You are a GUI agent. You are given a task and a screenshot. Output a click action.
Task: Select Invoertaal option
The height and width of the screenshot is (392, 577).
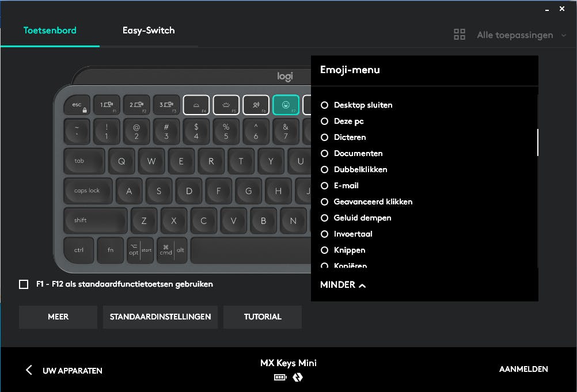pyautogui.click(x=346, y=234)
